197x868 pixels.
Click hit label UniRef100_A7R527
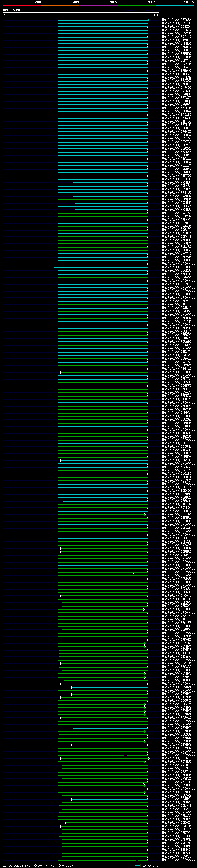coord(177,47)
